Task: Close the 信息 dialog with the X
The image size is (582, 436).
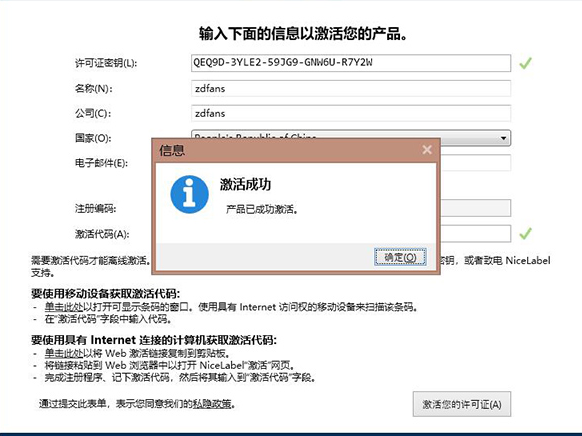Action: pos(427,150)
